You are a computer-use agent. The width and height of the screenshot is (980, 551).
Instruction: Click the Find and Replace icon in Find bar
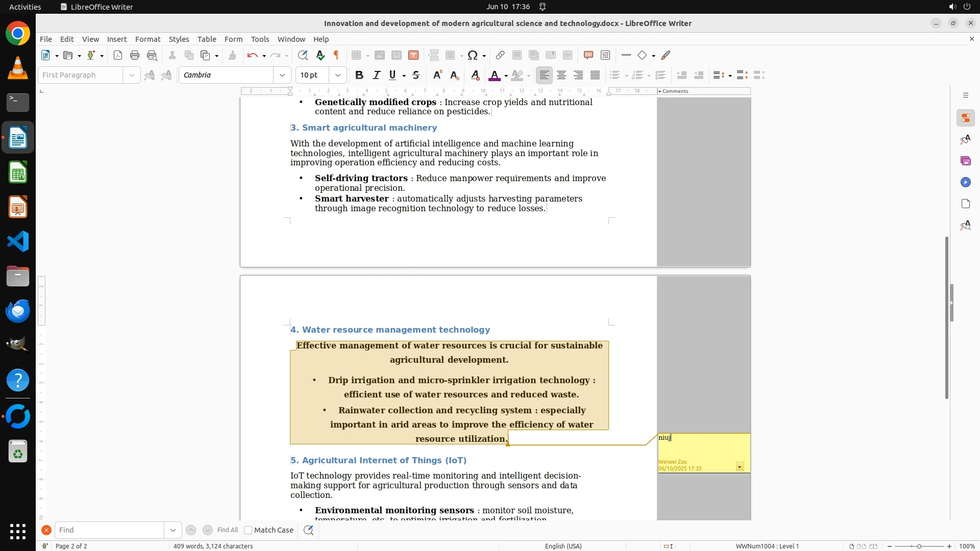point(308,530)
